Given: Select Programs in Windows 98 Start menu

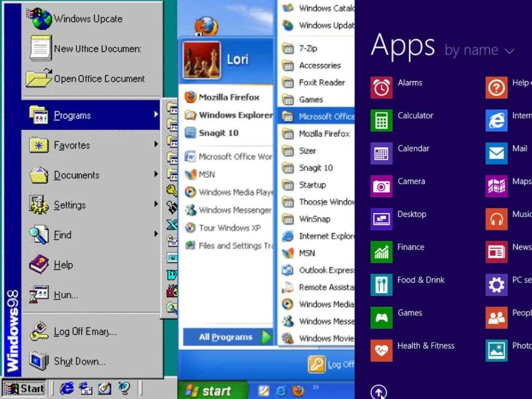Looking at the screenshot, I should (92, 115).
